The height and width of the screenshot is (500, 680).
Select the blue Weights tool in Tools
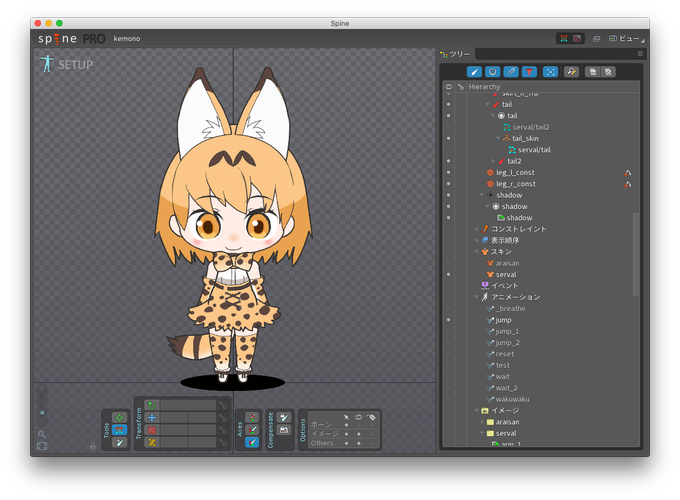pos(119,430)
